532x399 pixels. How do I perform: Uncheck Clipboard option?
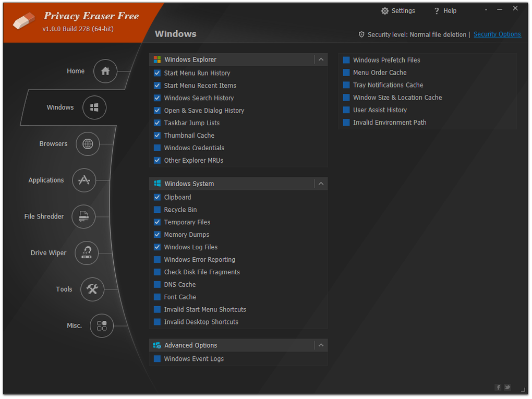[x=157, y=197]
